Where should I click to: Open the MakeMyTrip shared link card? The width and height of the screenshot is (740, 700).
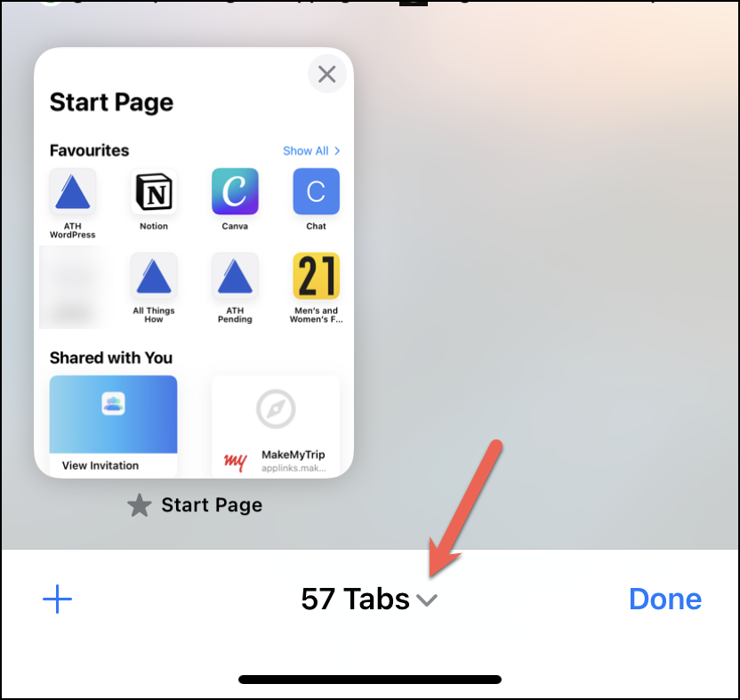point(276,426)
